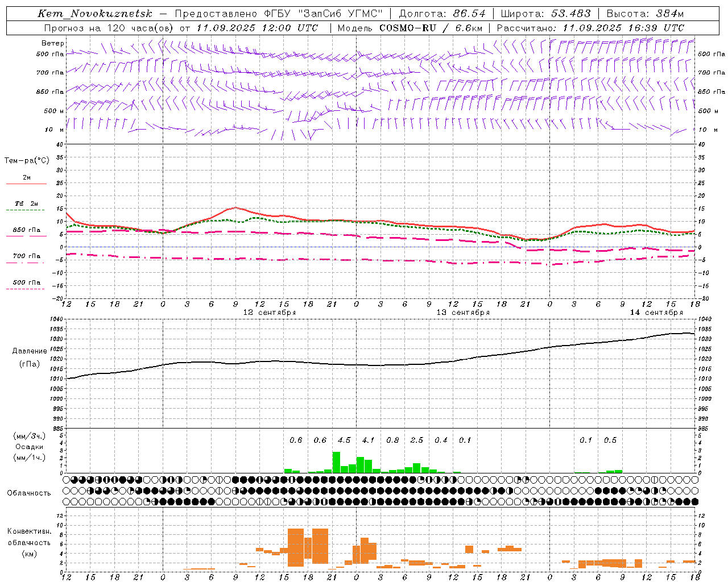728x582 pixels.
Task: Click the Тем-ра(°C) legend heading
Action: (x=27, y=161)
